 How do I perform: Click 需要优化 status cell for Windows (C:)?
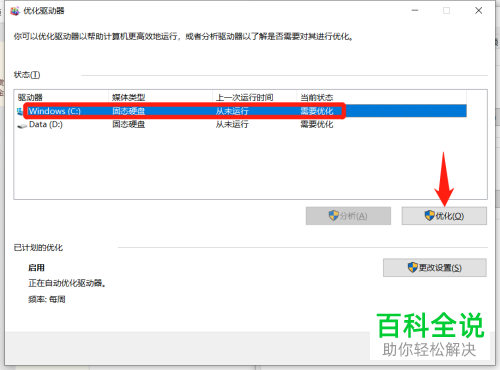click(x=317, y=111)
